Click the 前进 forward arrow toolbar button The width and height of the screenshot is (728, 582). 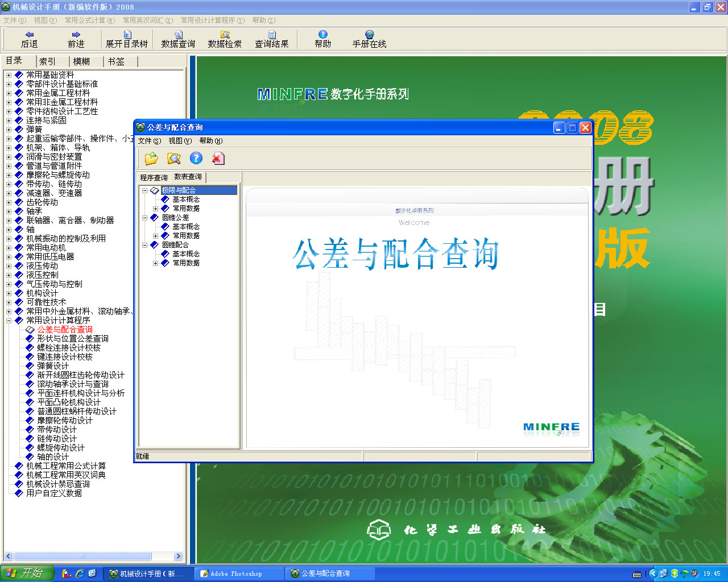click(76, 39)
